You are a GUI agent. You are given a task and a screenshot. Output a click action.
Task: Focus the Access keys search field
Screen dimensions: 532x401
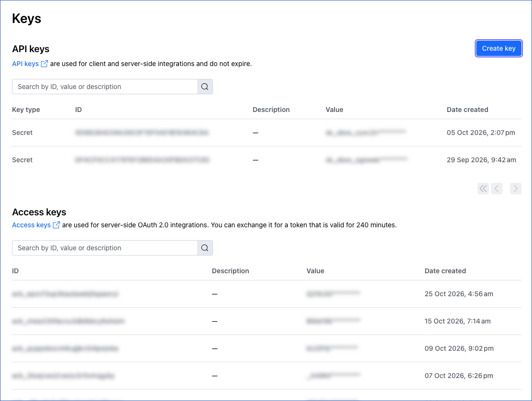(x=104, y=248)
